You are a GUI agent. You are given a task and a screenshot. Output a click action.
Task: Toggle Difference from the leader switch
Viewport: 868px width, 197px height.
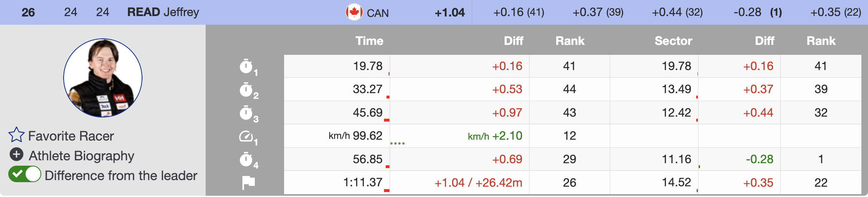click(25, 174)
